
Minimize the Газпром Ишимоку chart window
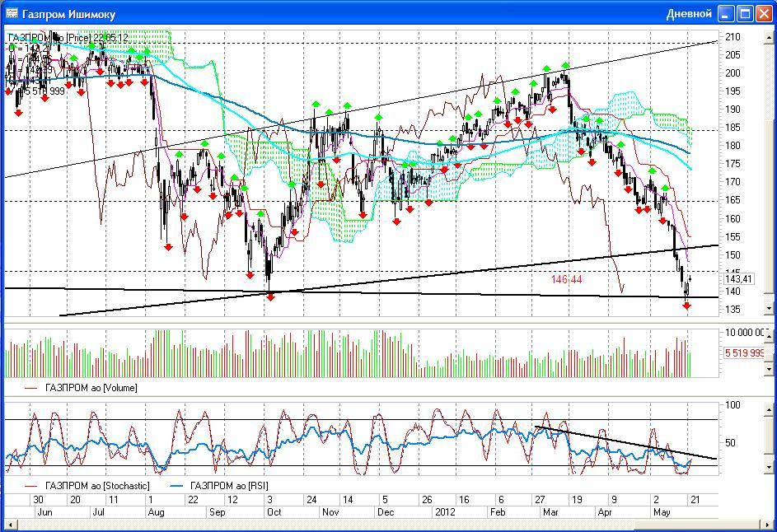coord(727,14)
